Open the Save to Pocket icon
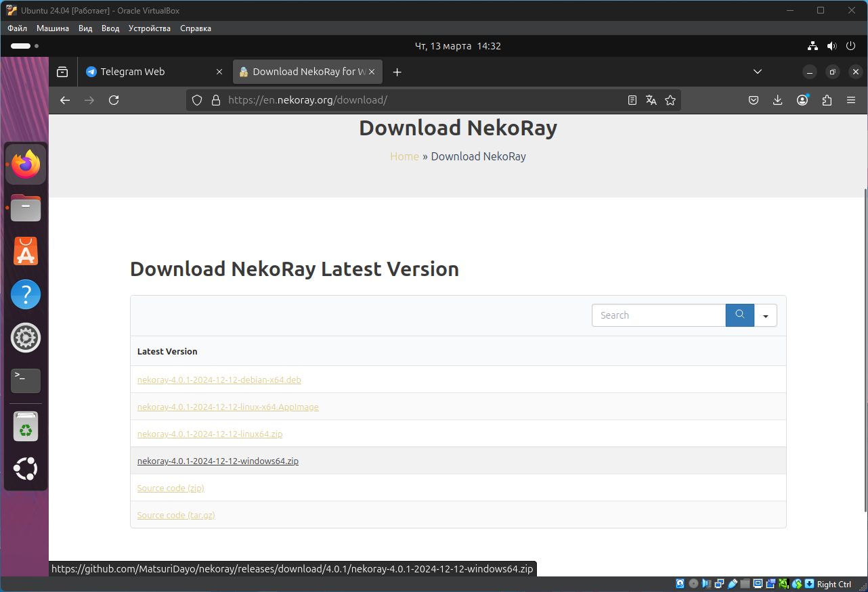This screenshot has height=592, width=868. click(x=754, y=100)
